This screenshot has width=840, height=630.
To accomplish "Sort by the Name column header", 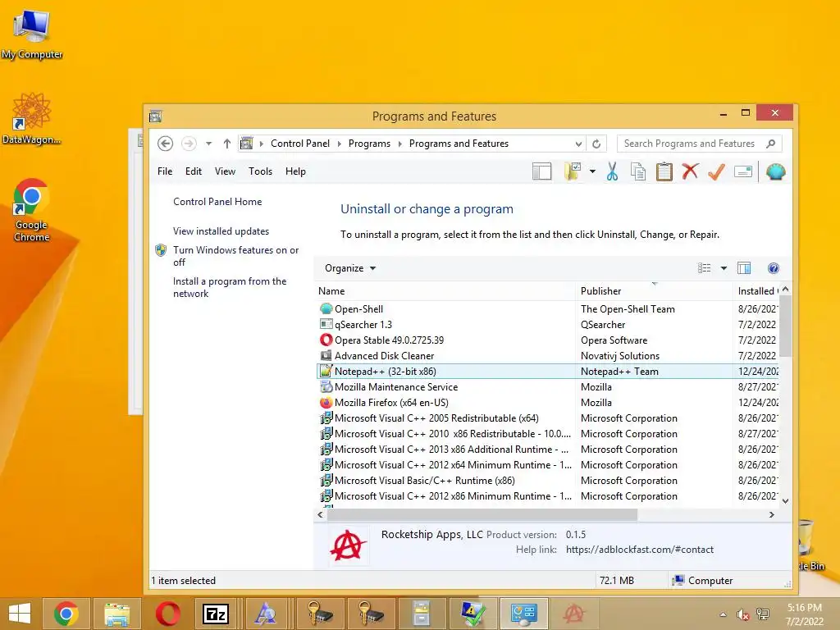I will (x=445, y=291).
